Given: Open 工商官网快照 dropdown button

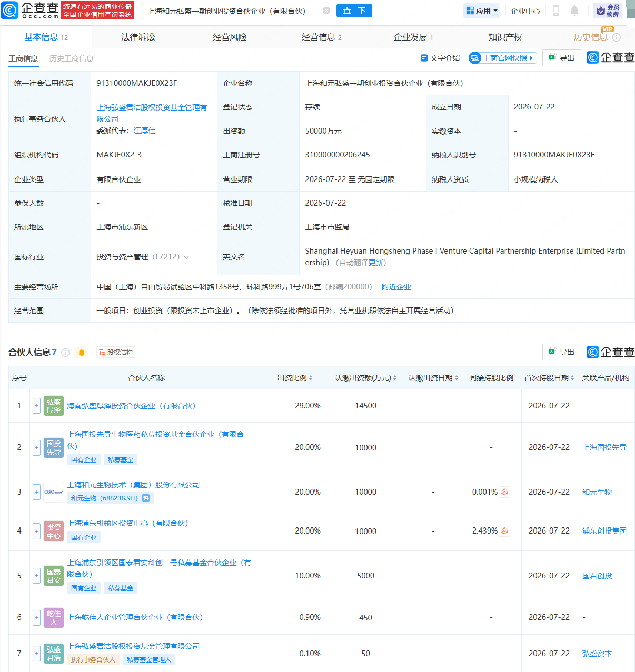Looking at the screenshot, I should (503, 58).
